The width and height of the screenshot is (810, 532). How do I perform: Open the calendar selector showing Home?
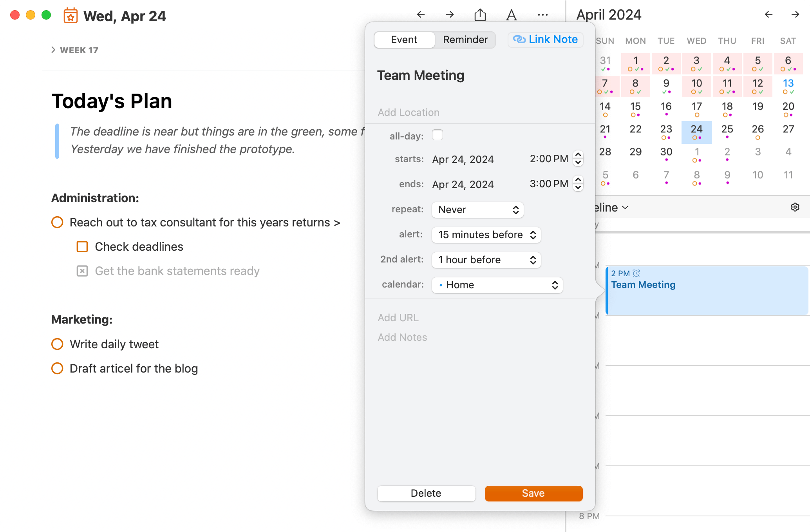coord(497,285)
